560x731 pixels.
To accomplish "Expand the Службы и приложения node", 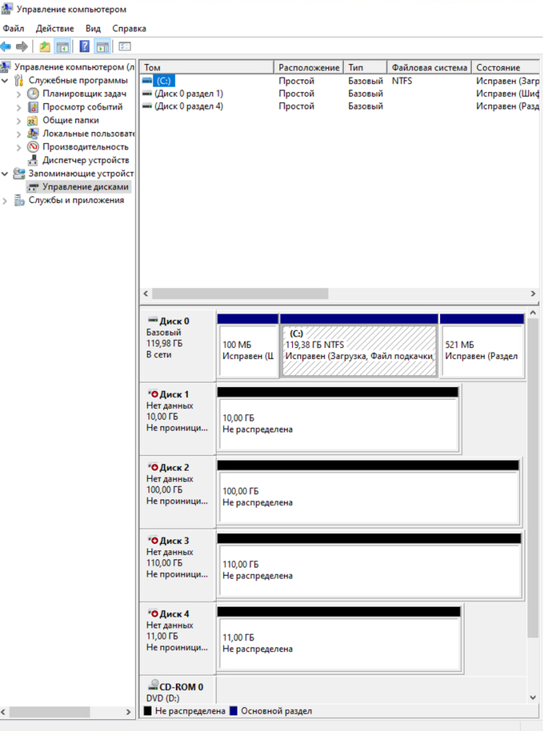I will click(x=6, y=201).
